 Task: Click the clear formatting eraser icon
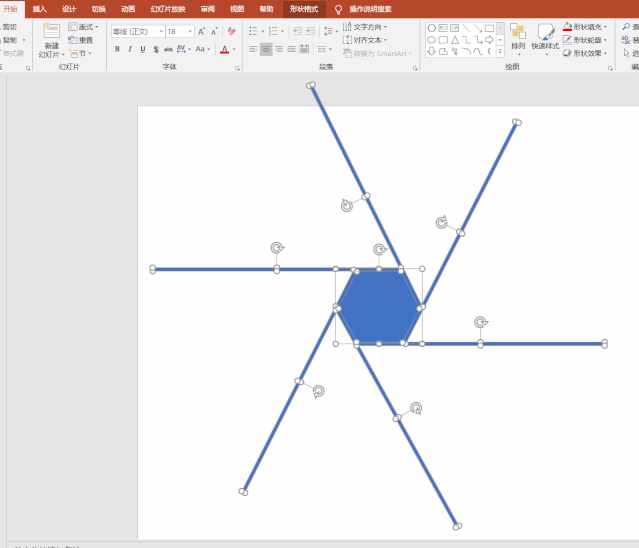(231, 32)
